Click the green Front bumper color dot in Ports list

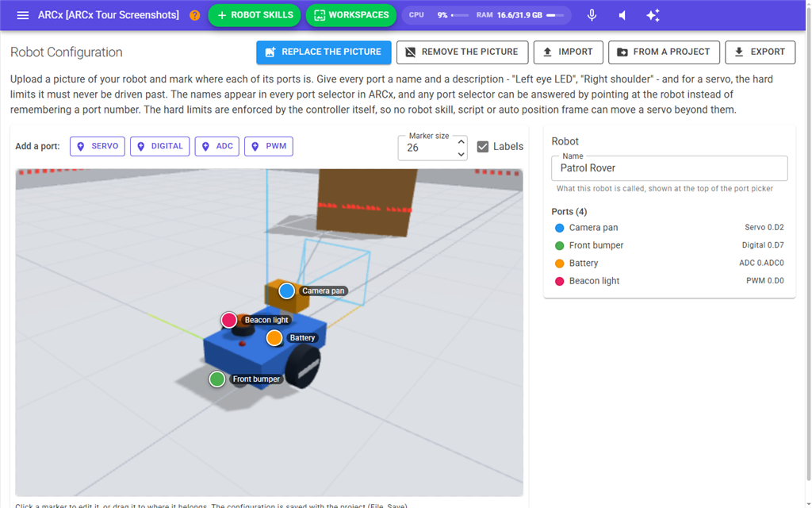point(559,246)
